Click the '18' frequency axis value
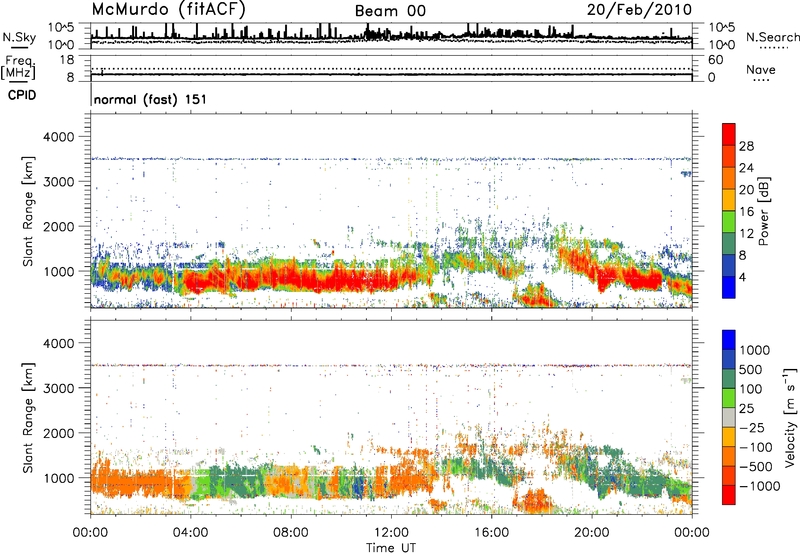 pyautogui.click(x=67, y=60)
